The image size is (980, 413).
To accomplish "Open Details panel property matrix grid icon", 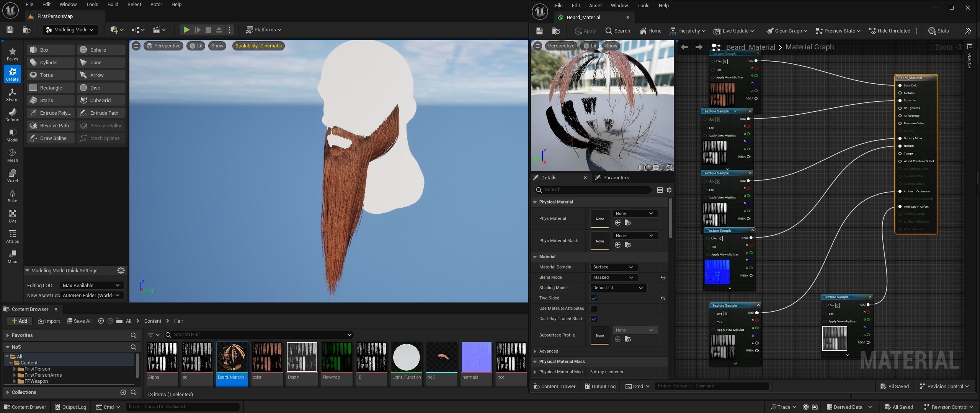I will 660,190.
